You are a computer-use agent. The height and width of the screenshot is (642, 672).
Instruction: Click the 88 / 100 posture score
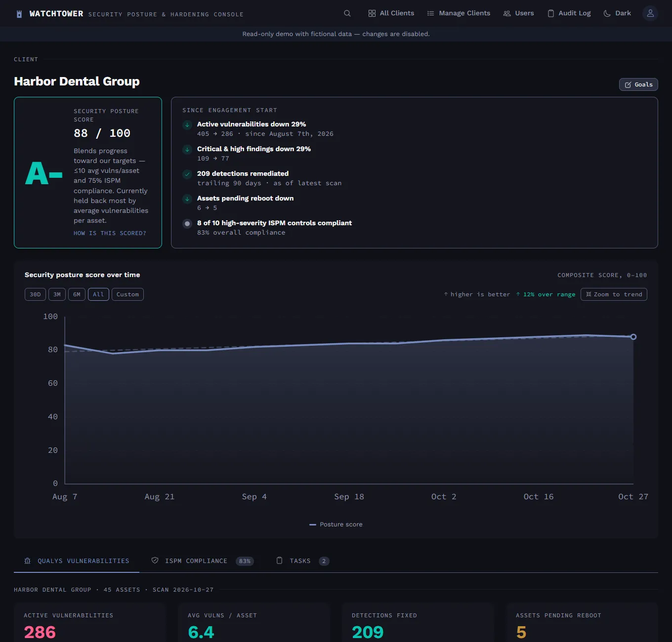(x=102, y=133)
